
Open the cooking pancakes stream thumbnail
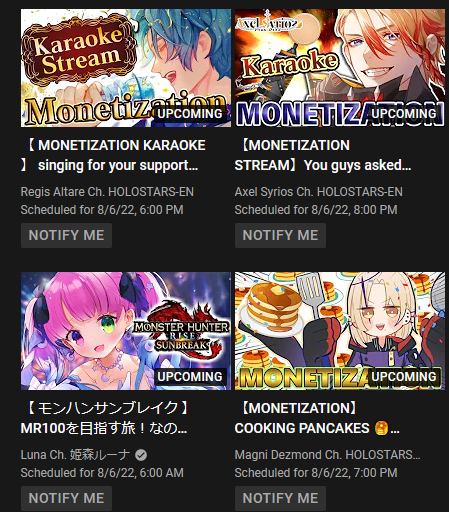point(340,331)
